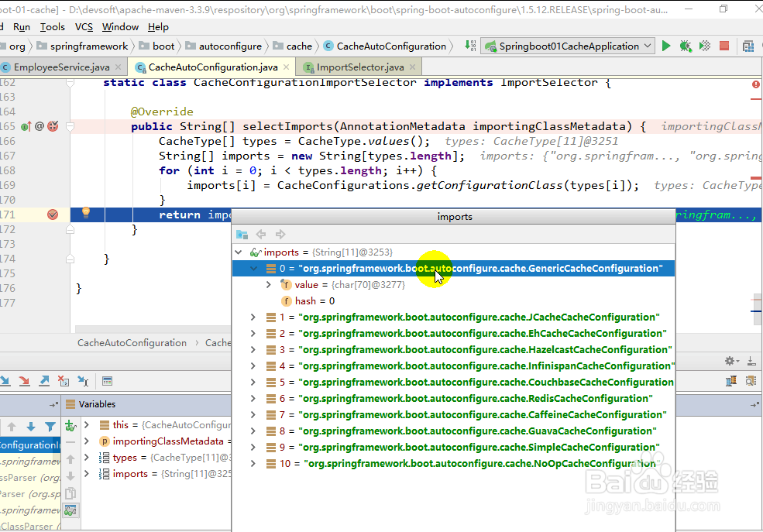Open the Help menu

click(158, 27)
